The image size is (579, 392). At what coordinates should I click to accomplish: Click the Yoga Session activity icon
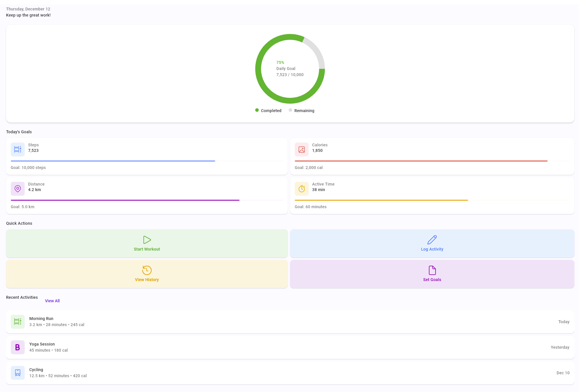[18, 347]
